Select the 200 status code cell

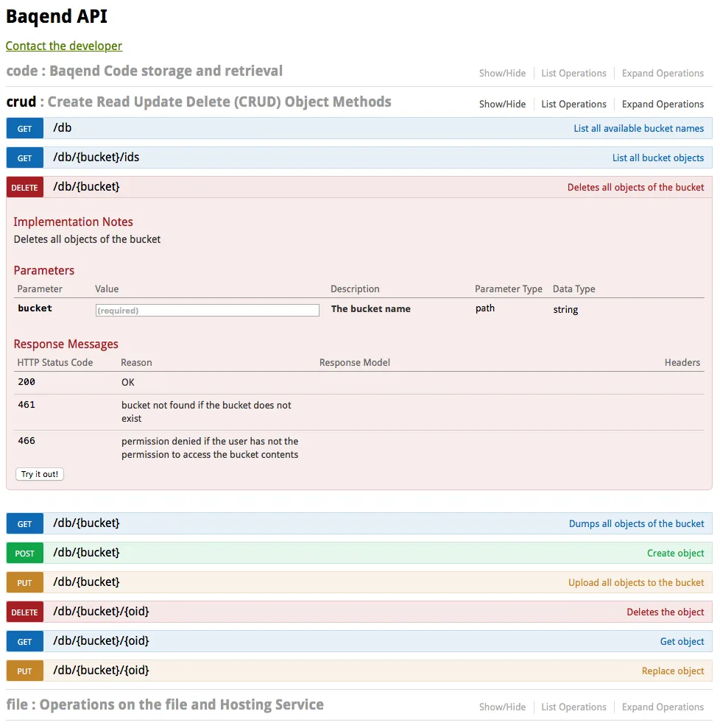(x=27, y=382)
